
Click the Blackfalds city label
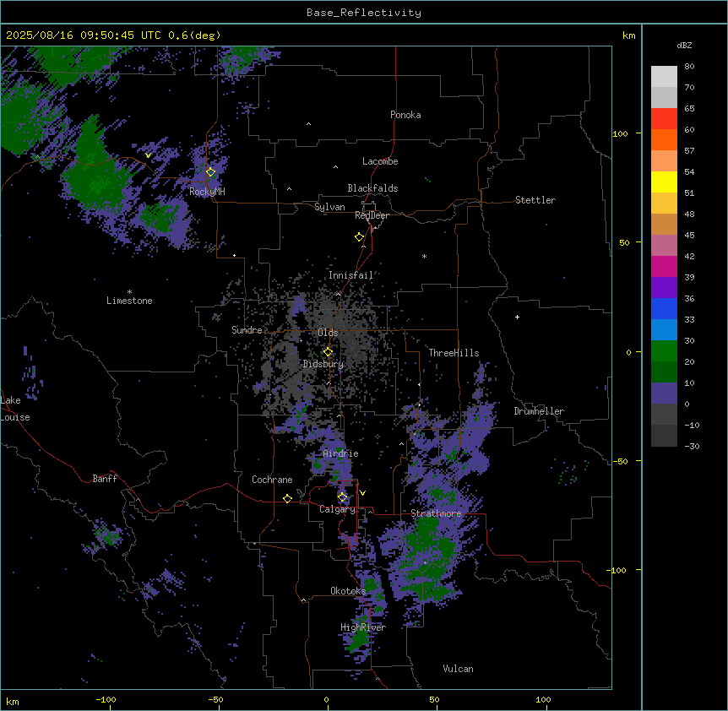pyautogui.click(x=372, y=188)
